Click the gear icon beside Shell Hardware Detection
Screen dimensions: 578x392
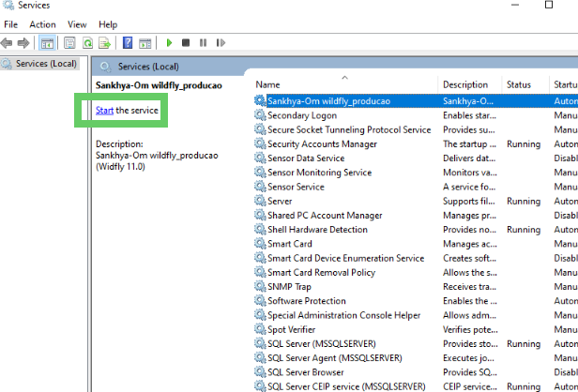tap(260, 229)
